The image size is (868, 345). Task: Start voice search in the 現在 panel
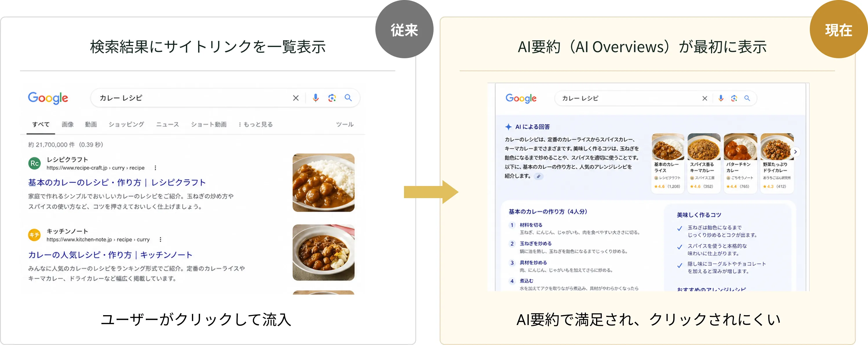(x=720, y=98)
